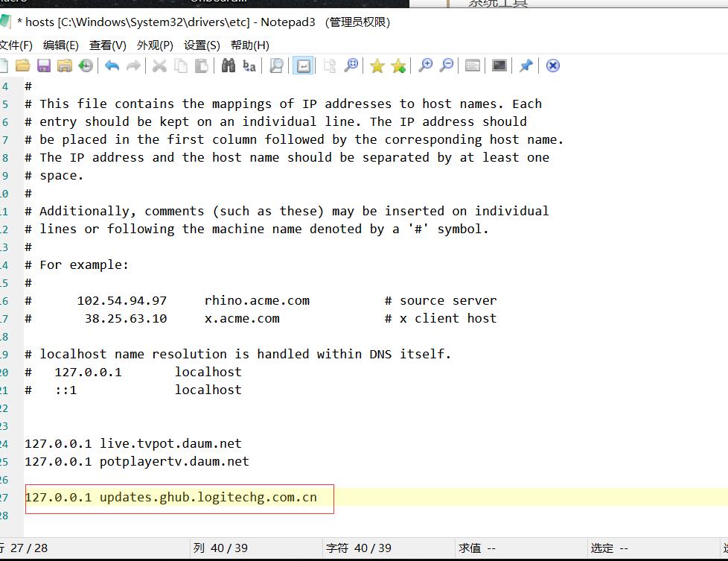The image size is (728, 561).
Task: Click status bar line count '27 / 28'
Action: [29, 548]
